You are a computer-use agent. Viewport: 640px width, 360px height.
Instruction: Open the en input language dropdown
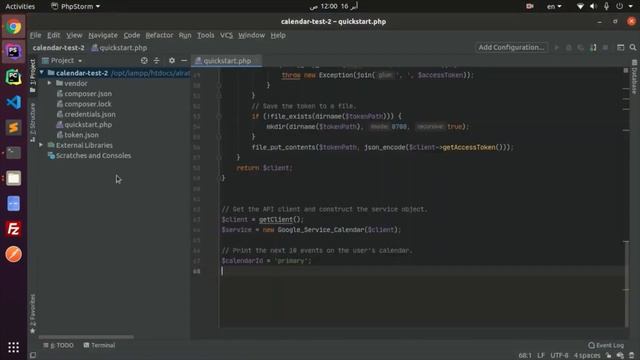554,6
